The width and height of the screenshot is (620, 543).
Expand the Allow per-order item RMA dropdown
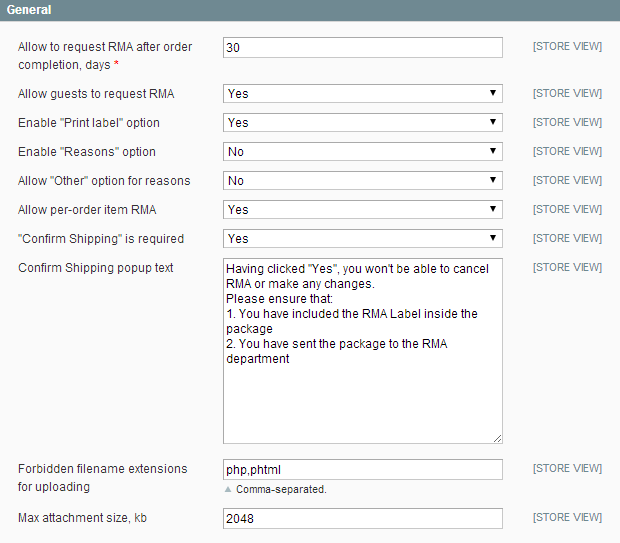363,210
